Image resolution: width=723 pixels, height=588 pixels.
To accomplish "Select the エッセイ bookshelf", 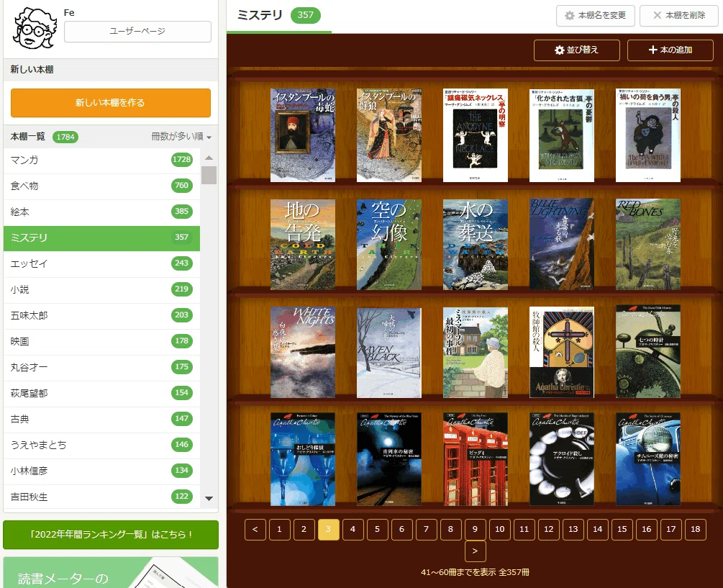I will tap(101, 264).
